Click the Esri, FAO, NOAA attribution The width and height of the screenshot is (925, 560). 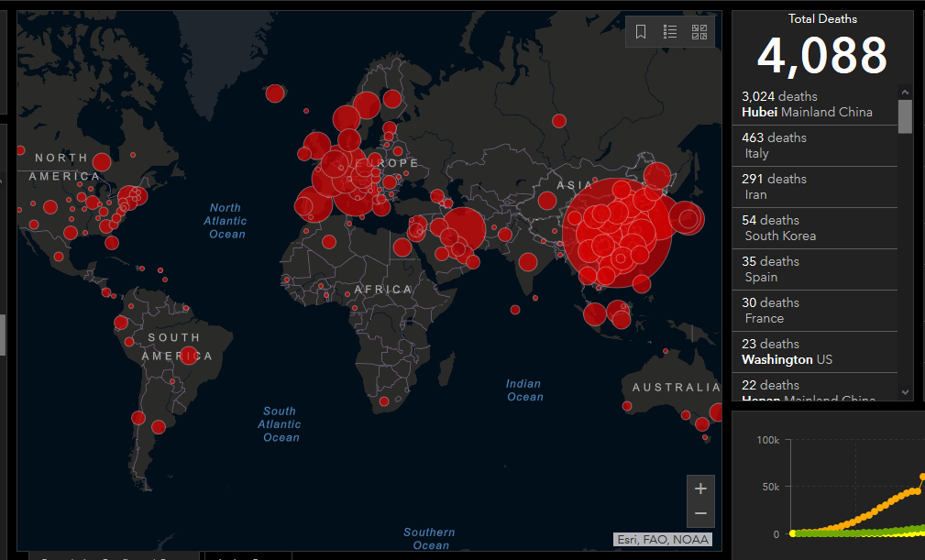click(663, 539)
